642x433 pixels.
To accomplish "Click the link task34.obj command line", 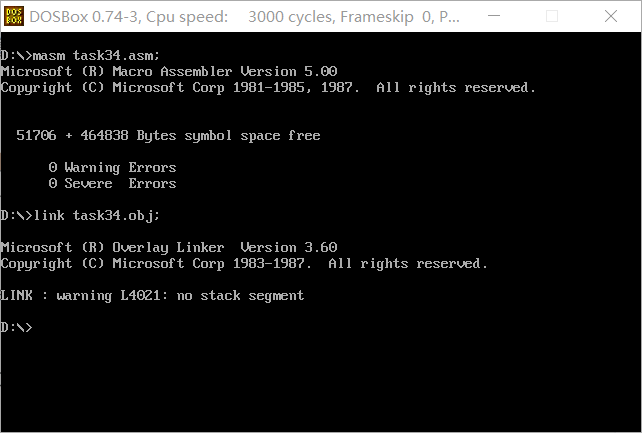I will [x=80, y=215].
